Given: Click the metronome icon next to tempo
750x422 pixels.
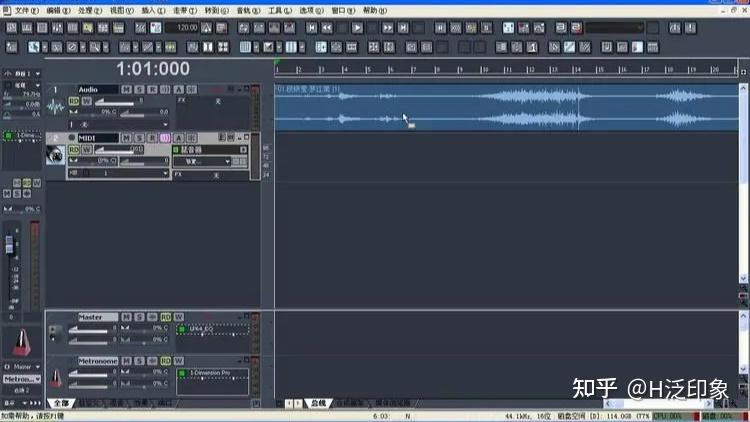Looking at the screenshot, I should (x=206, y=28).
